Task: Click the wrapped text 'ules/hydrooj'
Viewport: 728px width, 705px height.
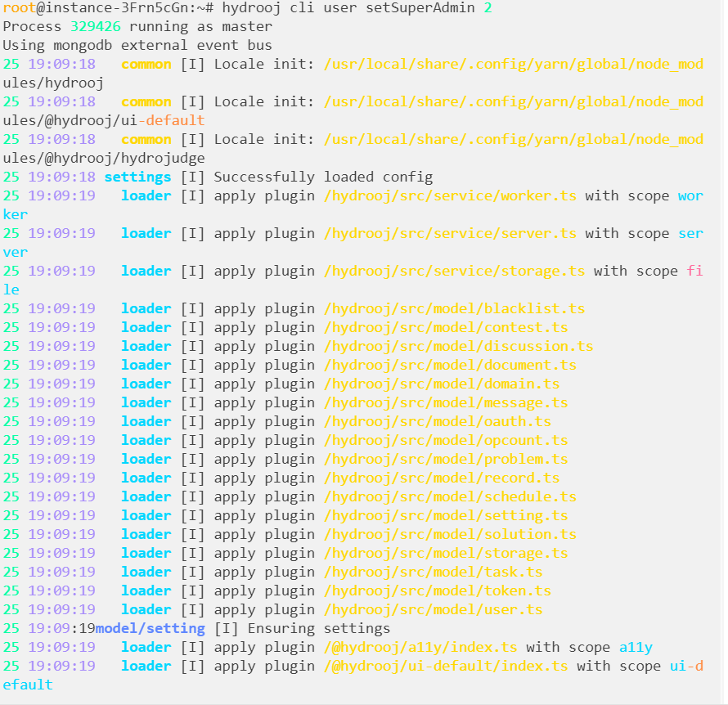Action: [x=53, y=83]
